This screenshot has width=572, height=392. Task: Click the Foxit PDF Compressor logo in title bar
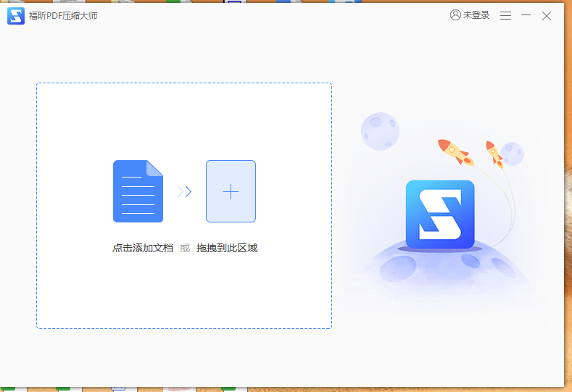pyautogui.click(x=16, y=16)
